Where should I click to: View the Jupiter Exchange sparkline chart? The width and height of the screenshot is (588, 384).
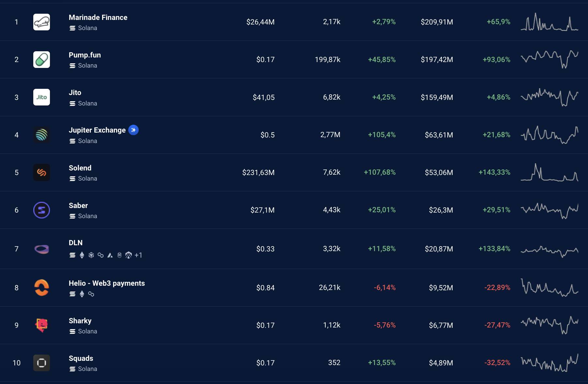549,135
